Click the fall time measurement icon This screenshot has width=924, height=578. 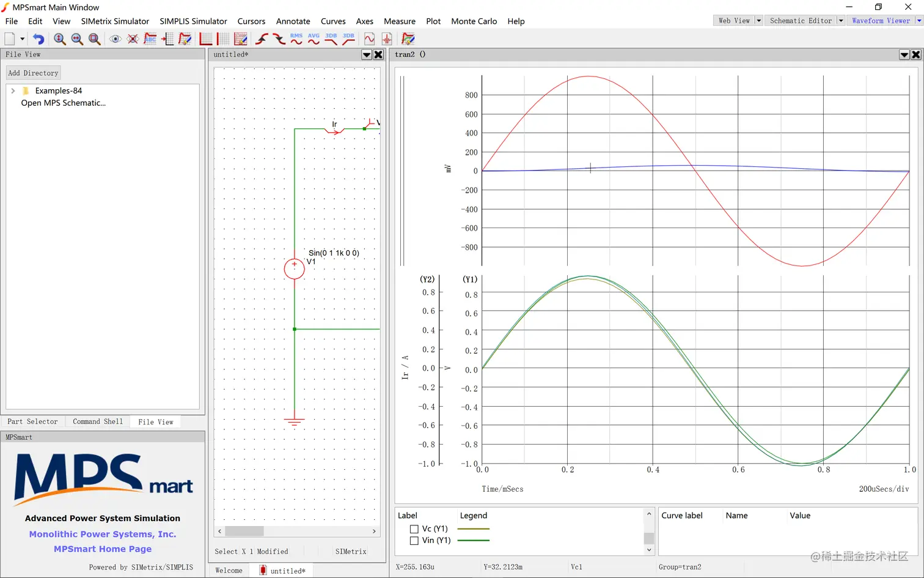(279, 39)
